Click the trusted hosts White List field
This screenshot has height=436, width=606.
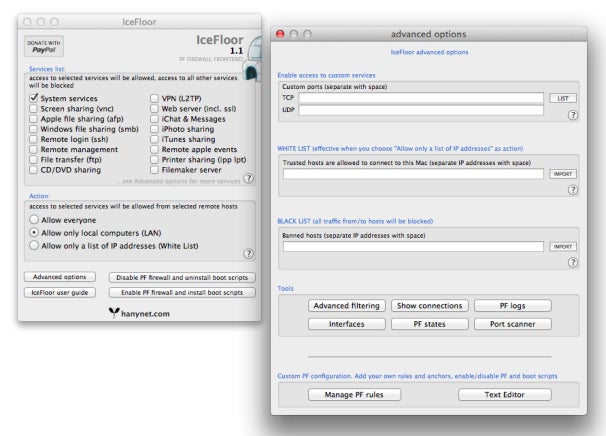(x=413, y=174)
